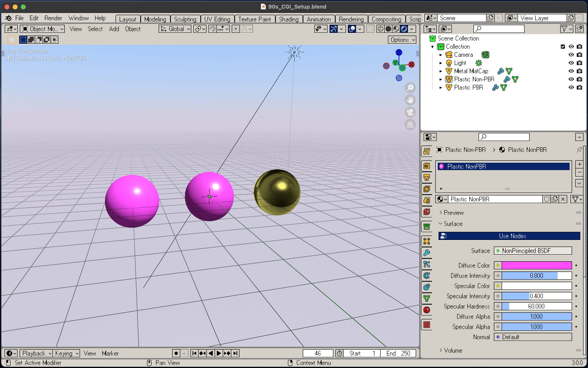
Task: Hide Plastic PBR in viewport
Action: (571, 87)
